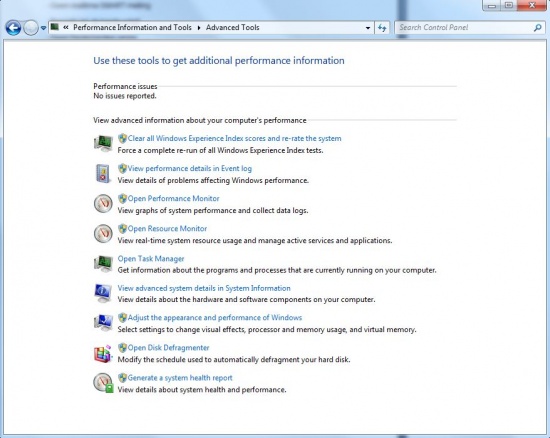550x438 pixels.
Task: Click the monitor icon beside Open Task Manager
Action: click(103, 263)
